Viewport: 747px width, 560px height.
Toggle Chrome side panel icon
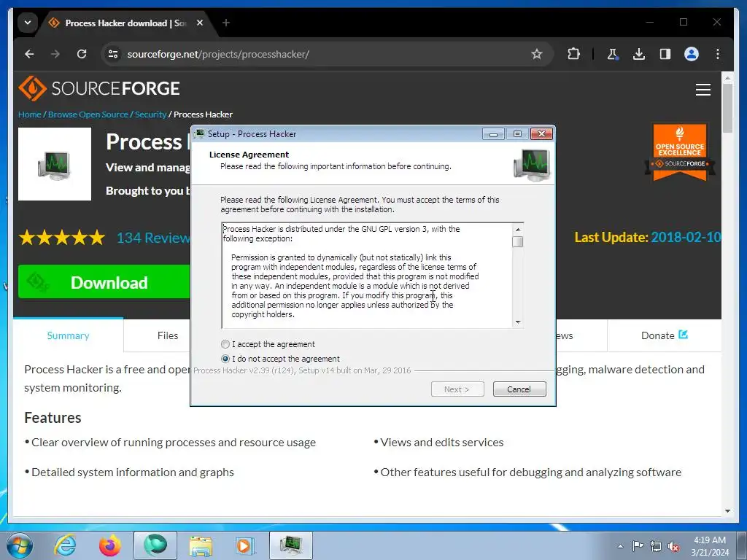(x=665, y=54)
